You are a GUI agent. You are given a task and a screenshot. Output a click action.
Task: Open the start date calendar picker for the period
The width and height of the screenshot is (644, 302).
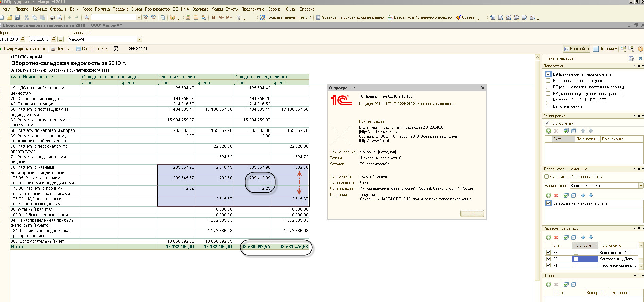pyautogui.click(x=23, y=39)
